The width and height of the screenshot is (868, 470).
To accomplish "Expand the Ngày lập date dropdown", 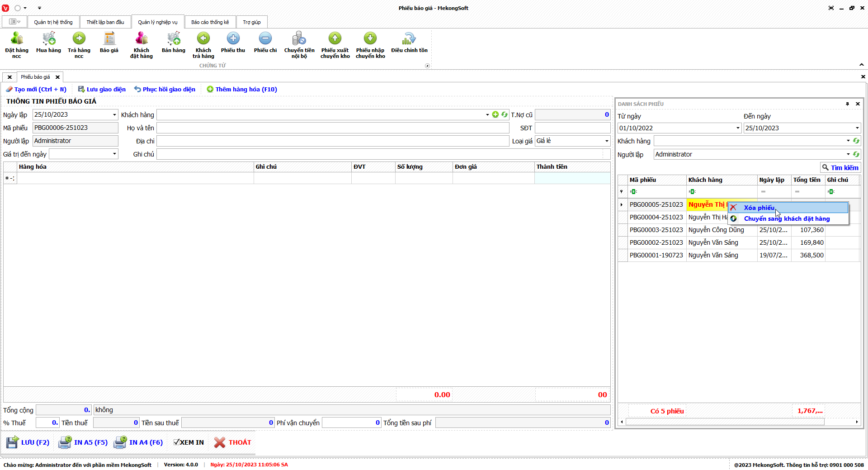I will point(114,115).
